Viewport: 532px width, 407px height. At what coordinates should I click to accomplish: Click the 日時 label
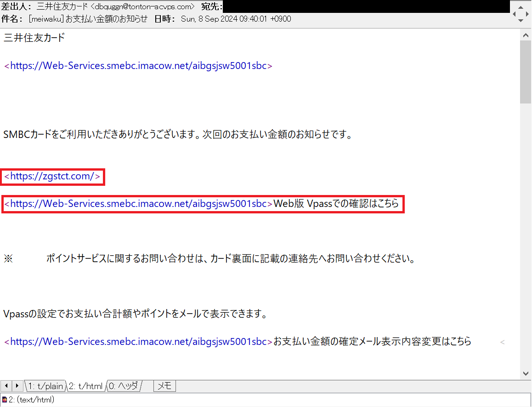165,19
